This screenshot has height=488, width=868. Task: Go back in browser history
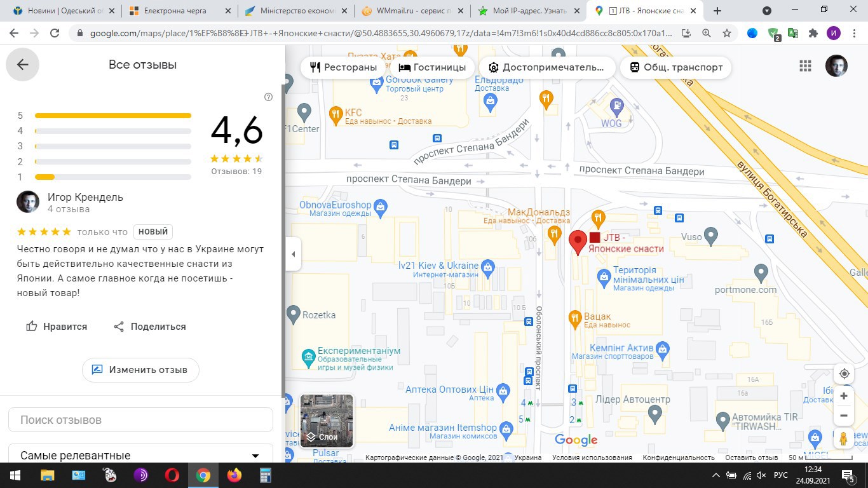(x=15, y=34)
